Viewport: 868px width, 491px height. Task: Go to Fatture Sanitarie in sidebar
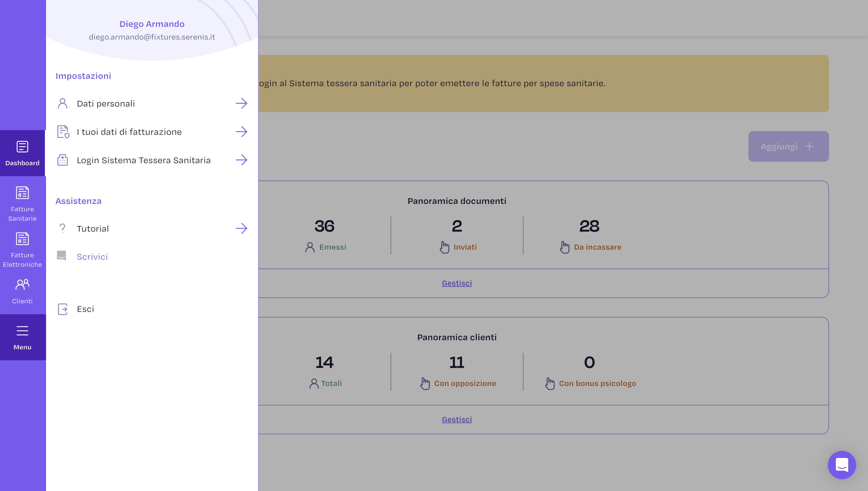pos(22,203)
